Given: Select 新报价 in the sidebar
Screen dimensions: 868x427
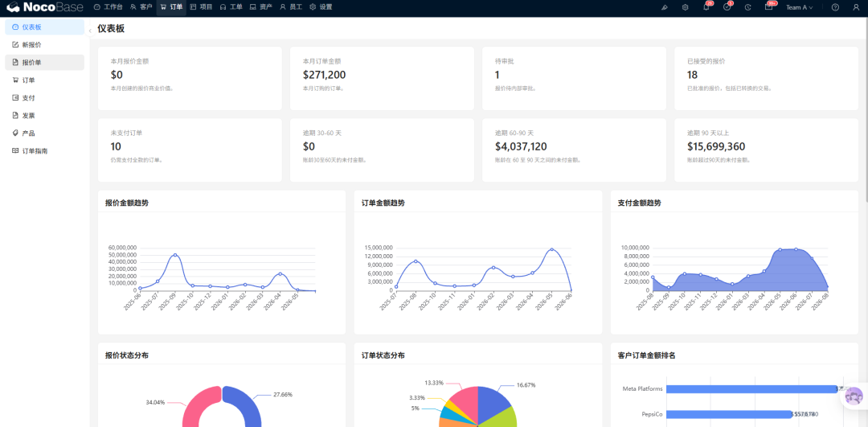Looking at the screenshot, I should 45,45.
